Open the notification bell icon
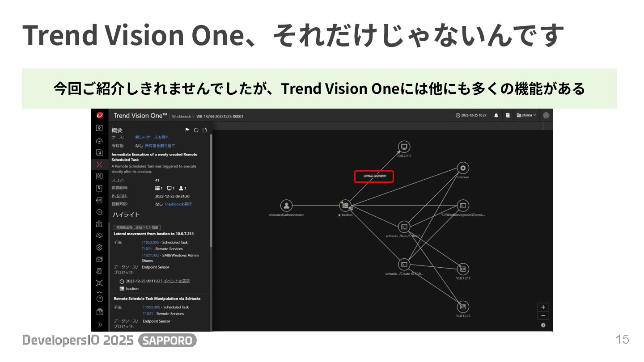This screenshot has width=644, height=362. click(496, 115)
